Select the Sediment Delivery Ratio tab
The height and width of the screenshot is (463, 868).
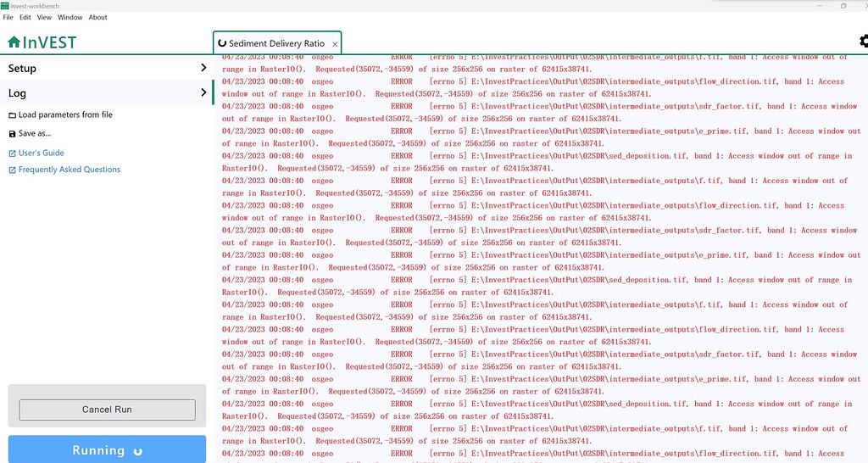click(276, 43)
